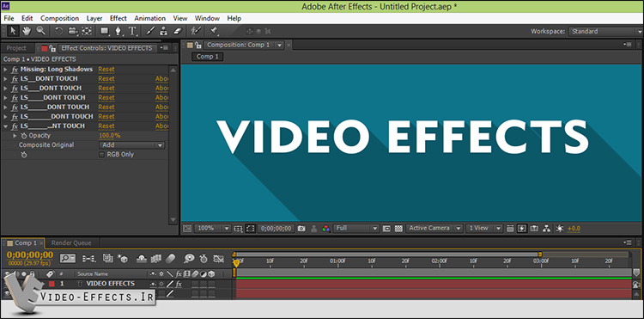Click the work area end handle in timeline
Image resolution: width=644 pixels, height=319 pixels.
(x=540, y=255)
